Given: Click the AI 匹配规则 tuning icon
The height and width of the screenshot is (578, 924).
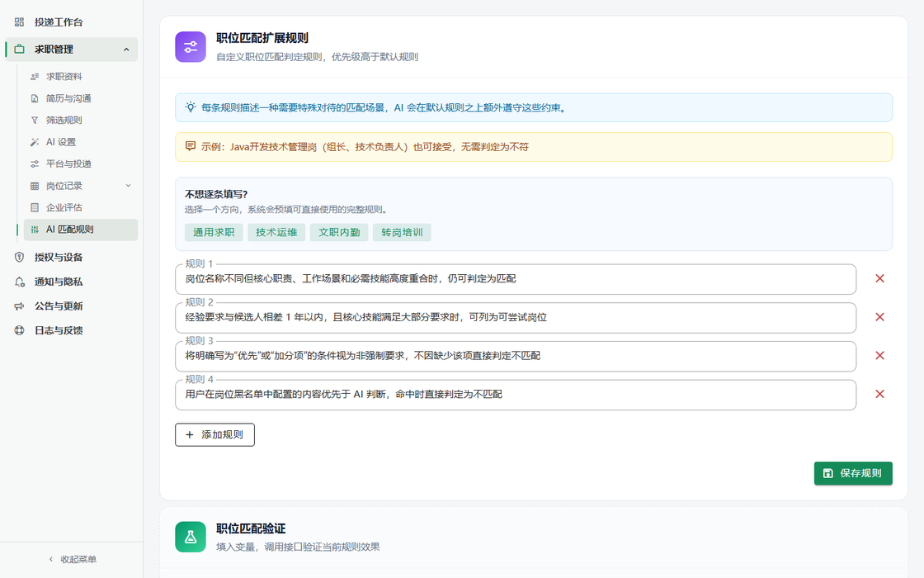Looking at the screenshot, I should coord(35,230).
